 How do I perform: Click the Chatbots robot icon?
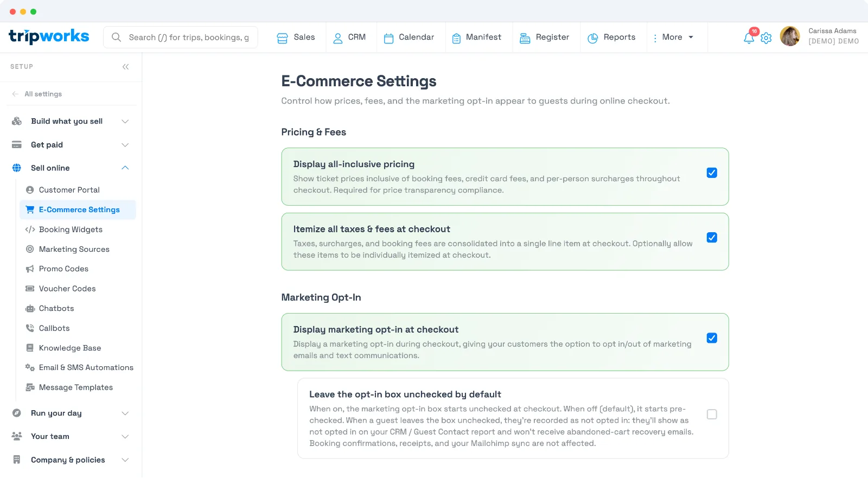click(x=30, y=308)
